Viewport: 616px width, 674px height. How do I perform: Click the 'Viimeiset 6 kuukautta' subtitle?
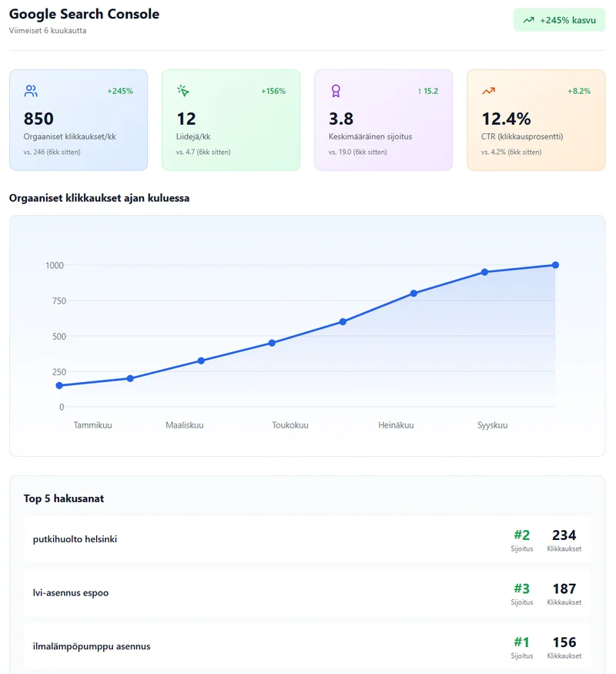click(x=48, y=31)
